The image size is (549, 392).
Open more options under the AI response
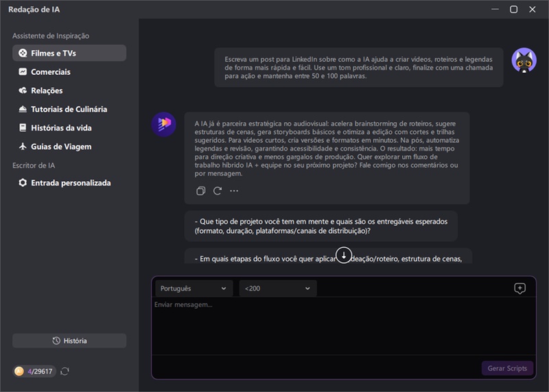(x=234, y=191)
